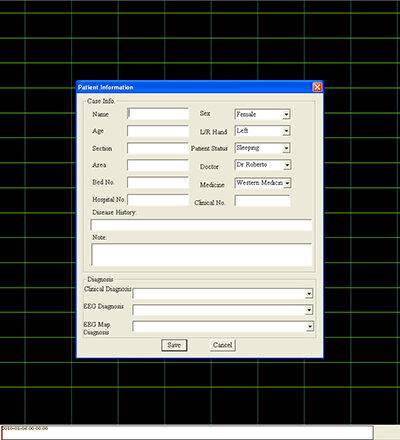Open the Patient Status dropdown showing Sleeping
The width and height of the screenshot is (400, 440).
[x=286, y=148]
